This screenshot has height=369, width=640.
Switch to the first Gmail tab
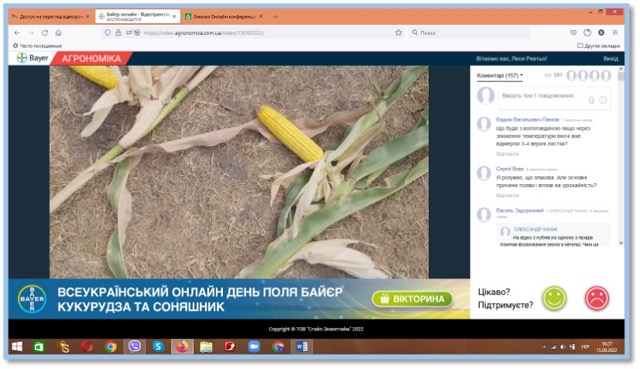50,17
